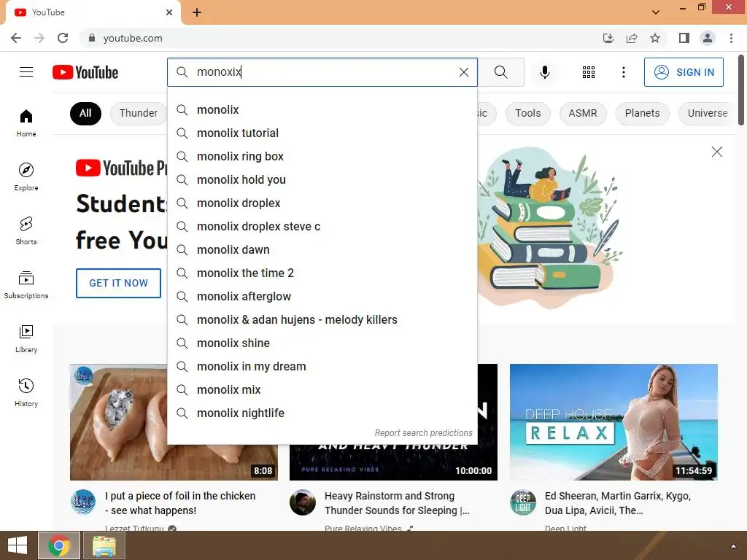Open the YouTube apps grid
Viewport: 747px width, 560px height.
click(589, 72)
